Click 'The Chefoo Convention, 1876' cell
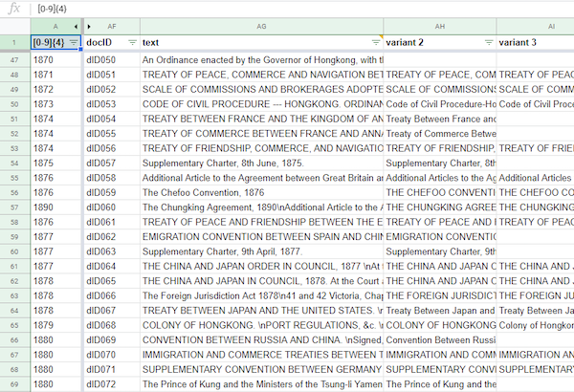Viewport: 574px width, 392px height. [x=261, y=192]
